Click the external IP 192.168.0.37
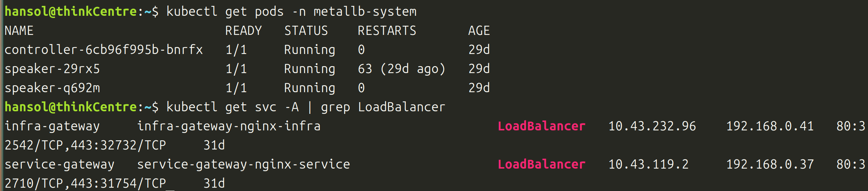Image resolution: width=868 pixels, height=191 pixels. (x=770, y=164)
